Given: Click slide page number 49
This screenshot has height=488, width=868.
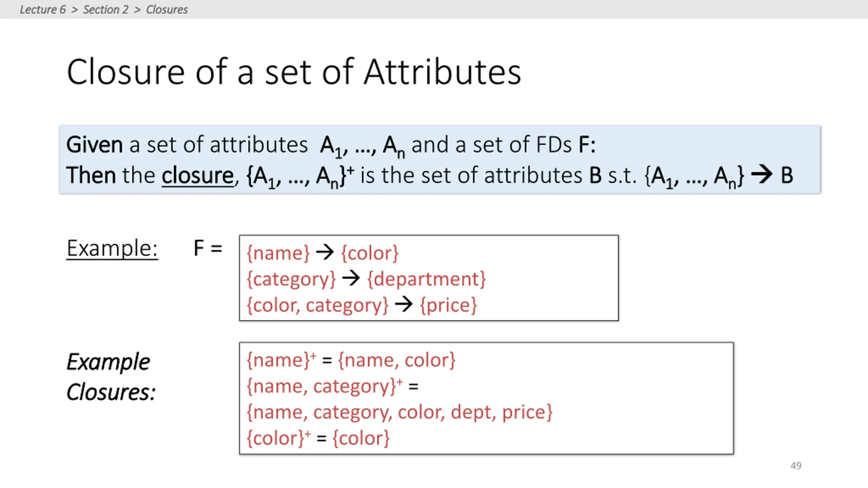Looking at the screenshot, I should click(x=796, y=466).
